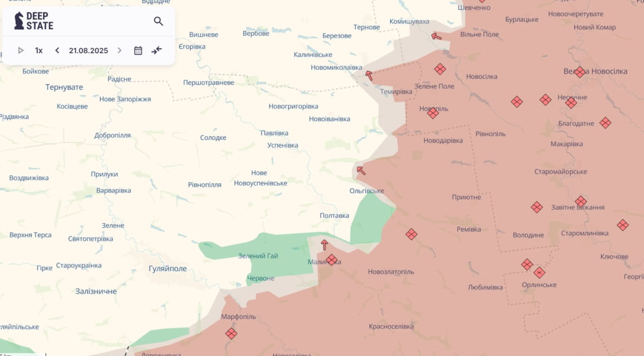Screen dimensions: 644x356
Task: Select the unit marker on Малинівка
Action: point(332,259)
